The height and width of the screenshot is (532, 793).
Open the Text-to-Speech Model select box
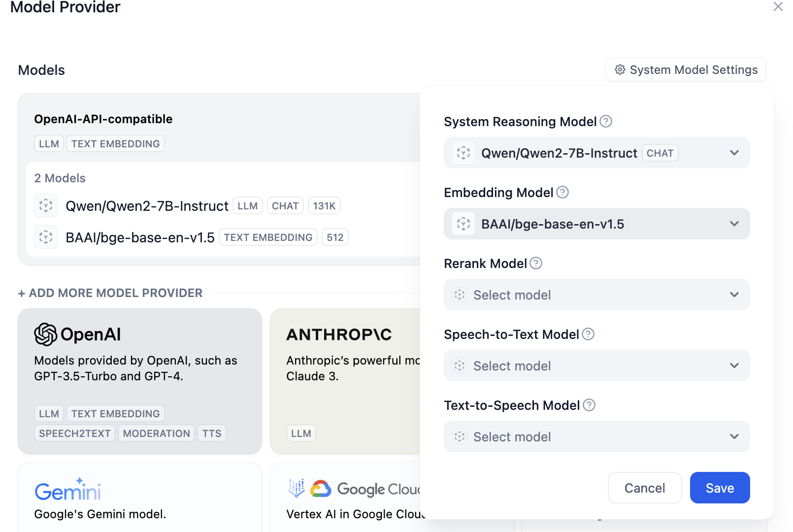[596, 436]
